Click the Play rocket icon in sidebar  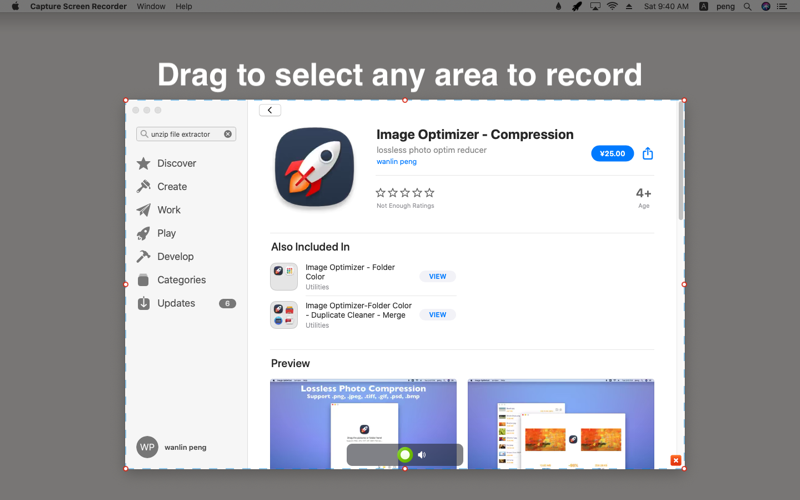click(x=143, y=234)
